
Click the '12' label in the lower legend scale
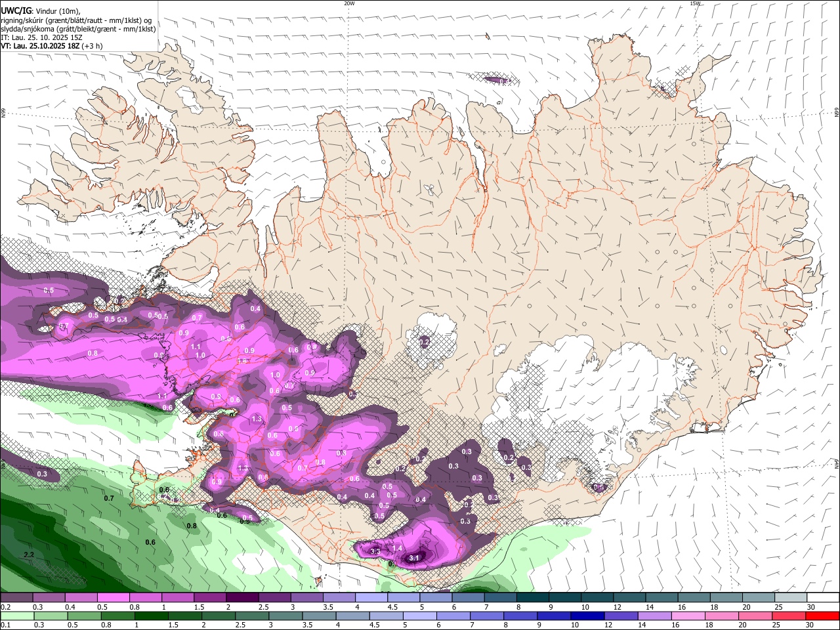coord(608,625)
